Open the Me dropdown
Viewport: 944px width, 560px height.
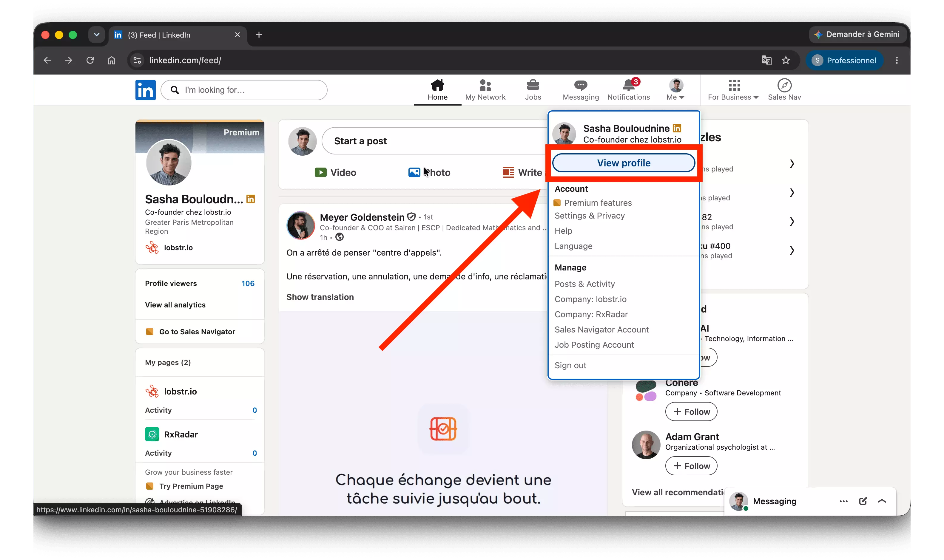coord(676,90)
